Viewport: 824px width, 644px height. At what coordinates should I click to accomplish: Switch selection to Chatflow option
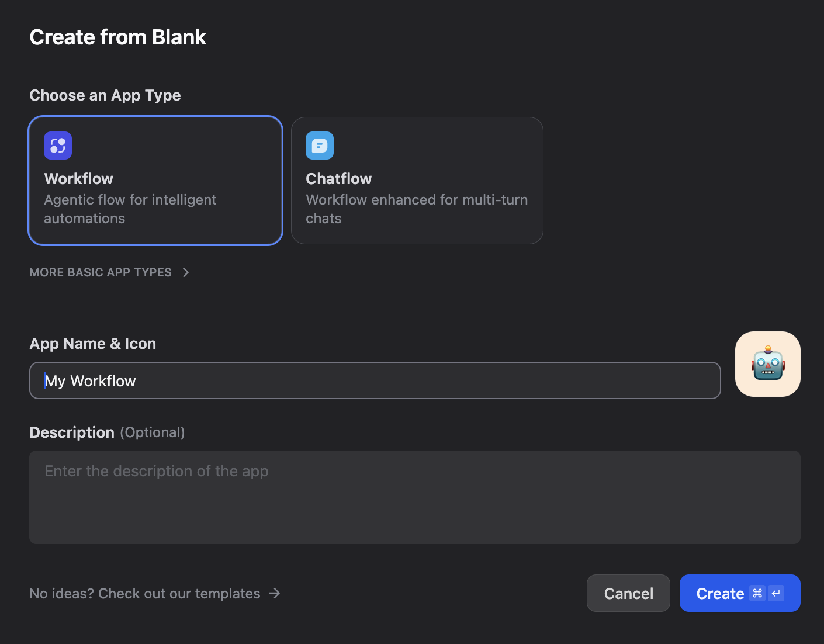point(416,181)
